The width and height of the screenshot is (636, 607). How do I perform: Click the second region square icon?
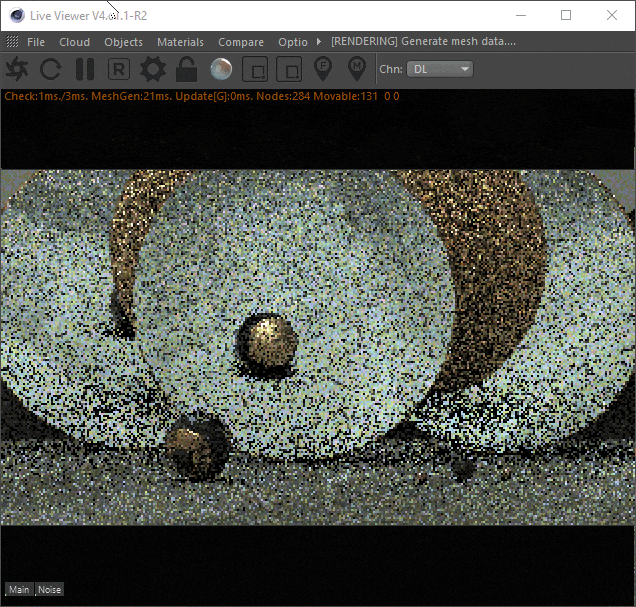pos(288,69)
